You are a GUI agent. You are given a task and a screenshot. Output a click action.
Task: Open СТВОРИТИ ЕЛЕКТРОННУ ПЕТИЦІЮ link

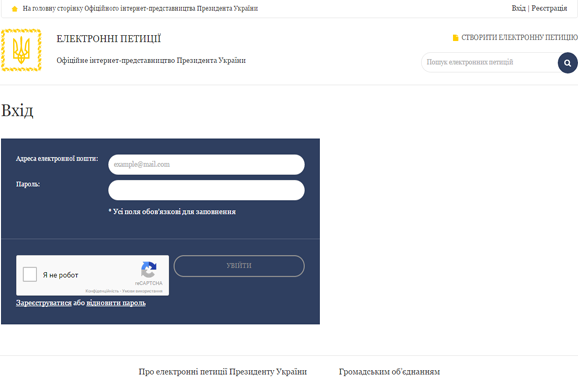(x=519, y=38)
